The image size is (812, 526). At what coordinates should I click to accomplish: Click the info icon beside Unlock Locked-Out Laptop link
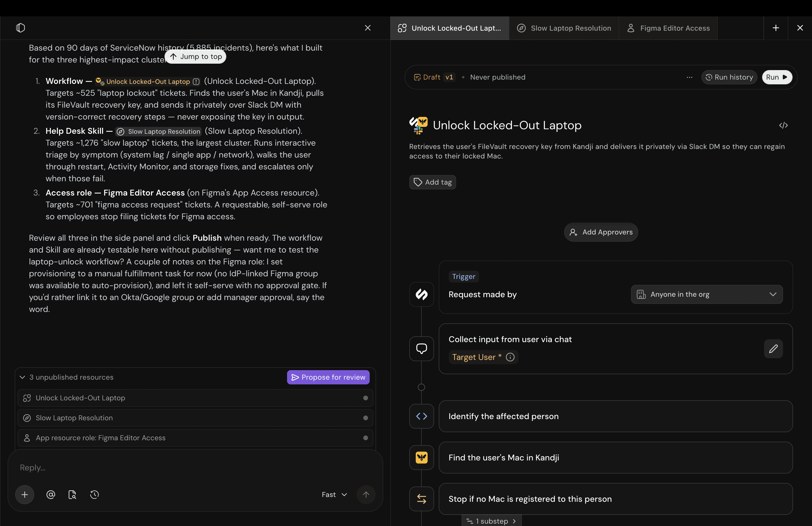point(196,81)
